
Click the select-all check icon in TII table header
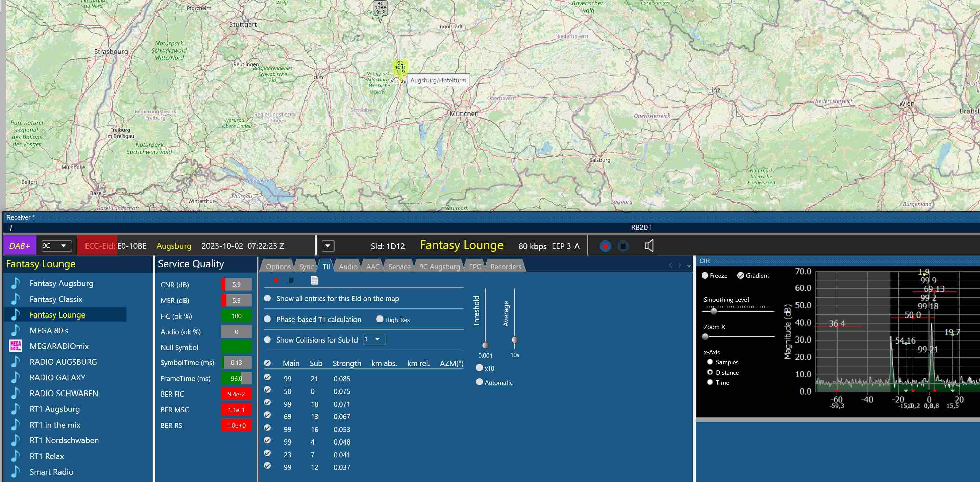coord(267,363)
